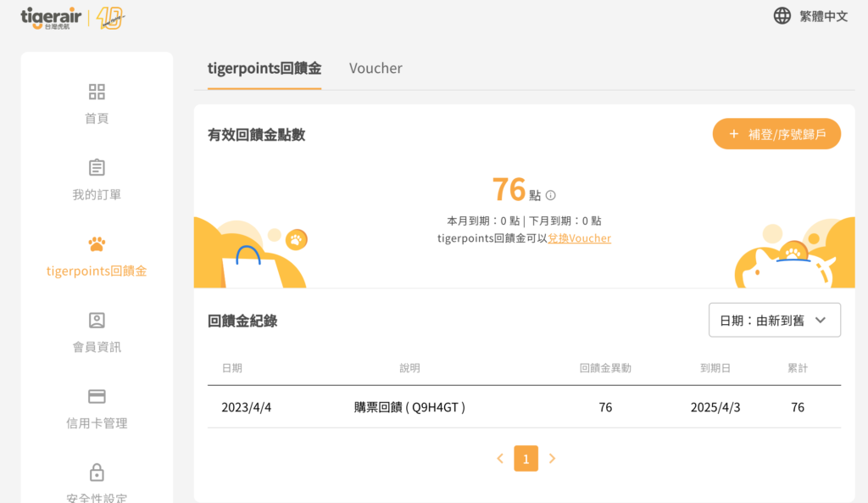Select tigerpoints回饋金 sidebar label
Viewport: 868px width, 503px height.
coord(97,271)
